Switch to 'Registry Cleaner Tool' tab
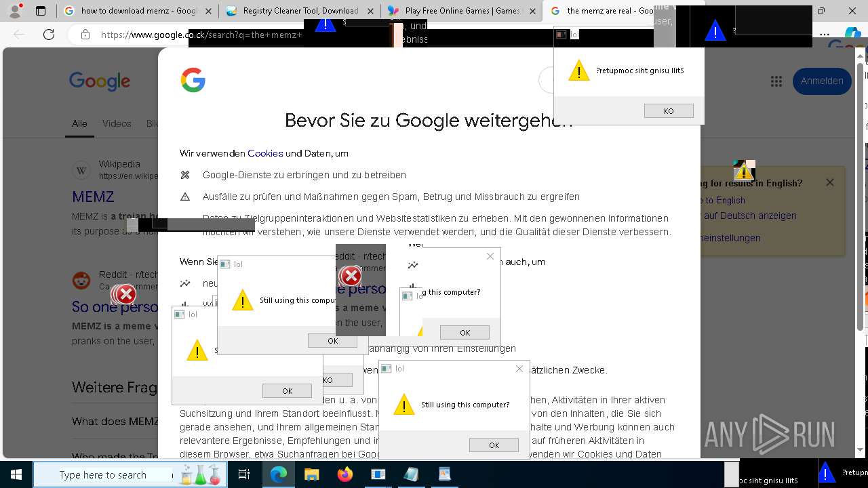The height and width of the screenshot is (488, 868). [300, 11]
